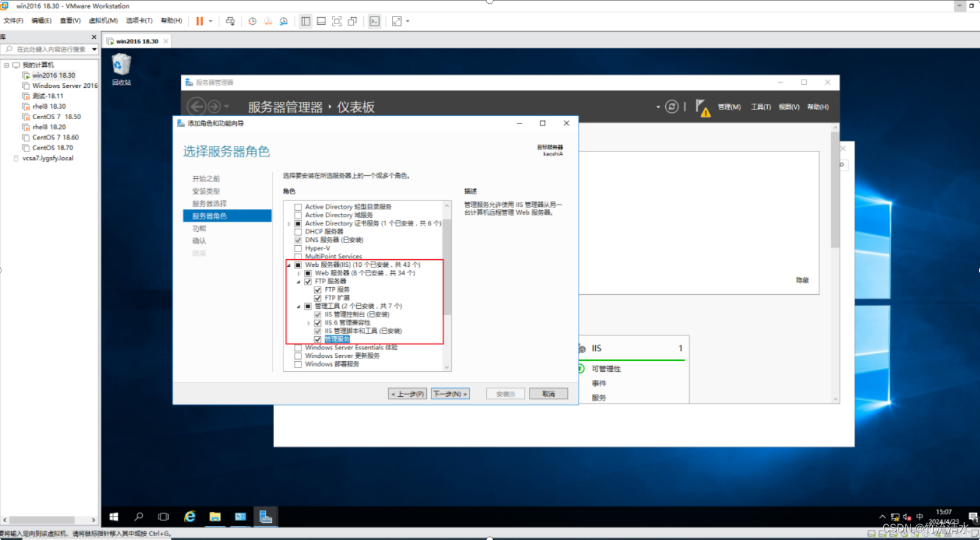Collapse FTP 服务器 tree node
The height and width of the screenshot is (540, 980).
click(x=299, y=281)
